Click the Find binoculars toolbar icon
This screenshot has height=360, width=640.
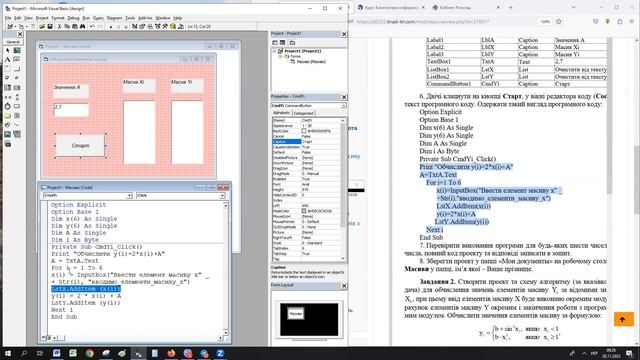pos(82,26)
